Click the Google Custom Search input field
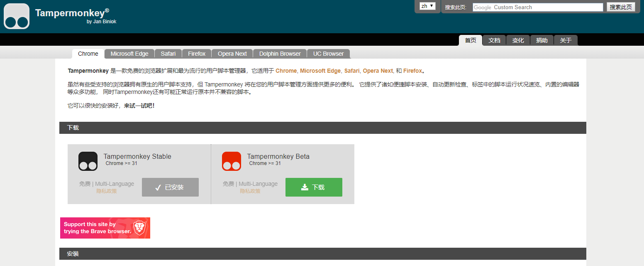Image resolution: width=644 pixels, height=266 pixels. pyautogui.click(x=537, y=7)
